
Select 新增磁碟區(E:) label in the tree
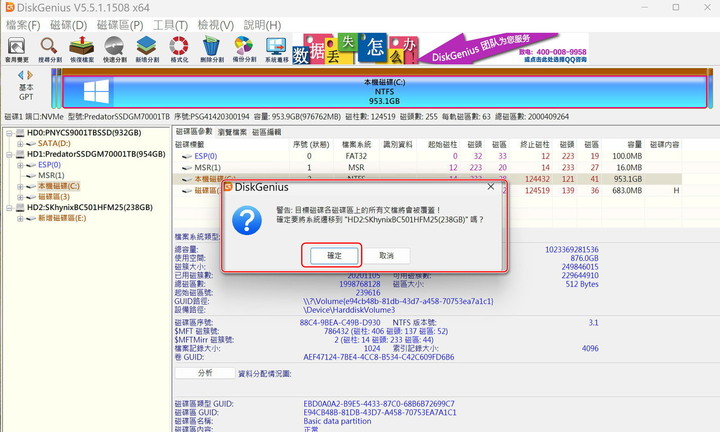[62, 218]
